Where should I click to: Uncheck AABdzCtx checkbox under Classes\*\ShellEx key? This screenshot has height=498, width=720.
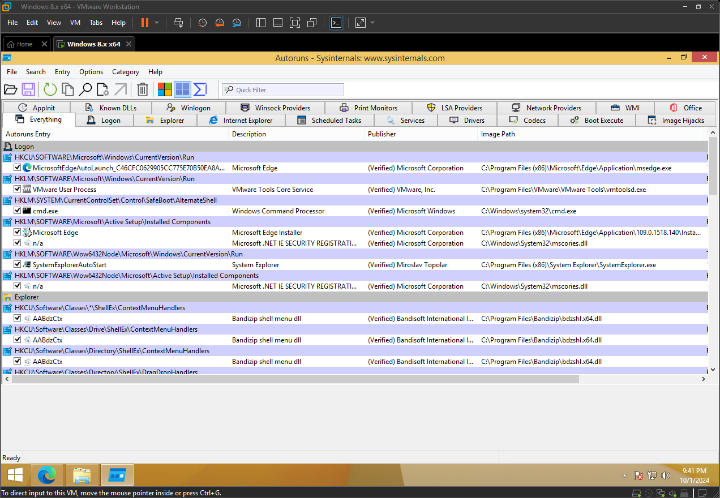point(17,318)
